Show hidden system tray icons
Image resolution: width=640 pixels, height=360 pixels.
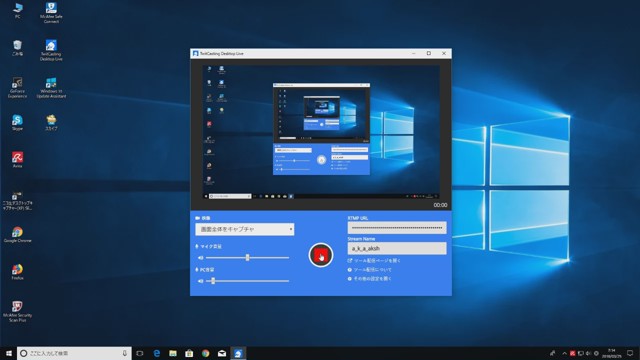pyautogui.click(x=564, y=353)
